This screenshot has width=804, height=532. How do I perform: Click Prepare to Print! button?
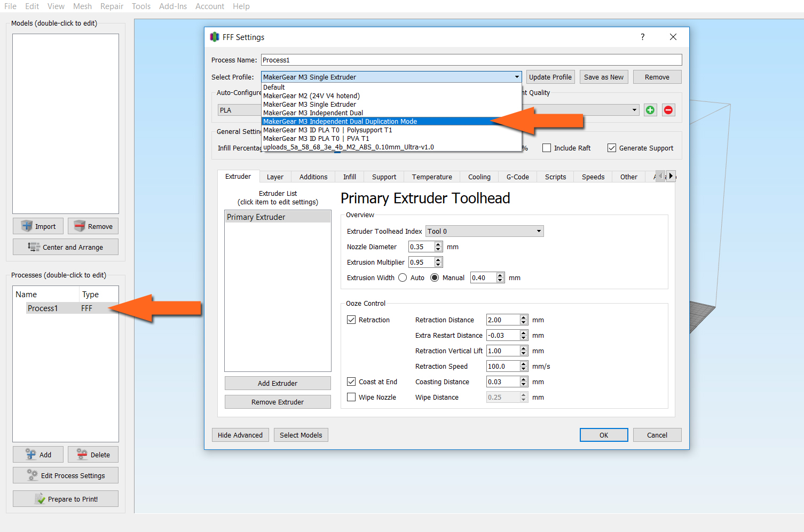[66, 499]
